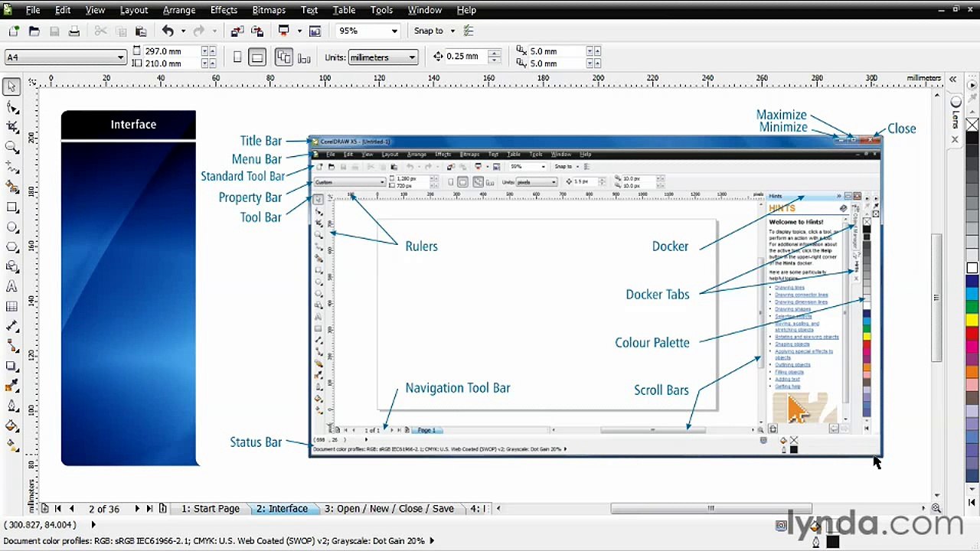
Task: Add a page after the last page
Action: [x=162, y=508]
